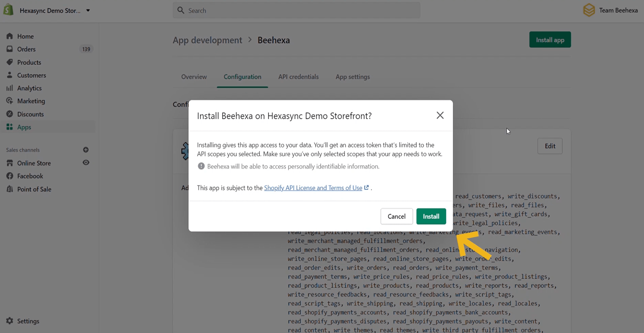The width and height of the screenshot is (644, 333).
Task: Confirm with the green Install button
Action: point(431,216)
